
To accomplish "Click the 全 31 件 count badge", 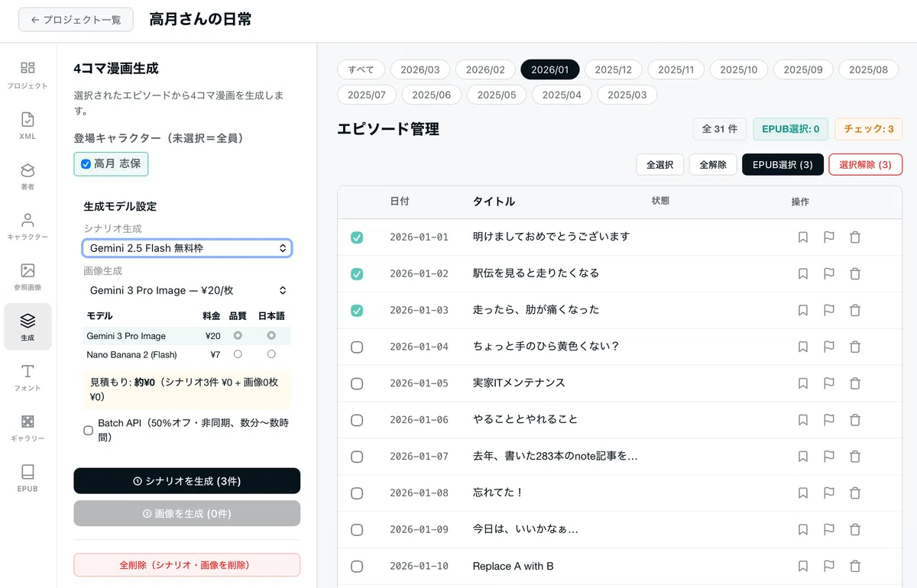I will [720, 129].
